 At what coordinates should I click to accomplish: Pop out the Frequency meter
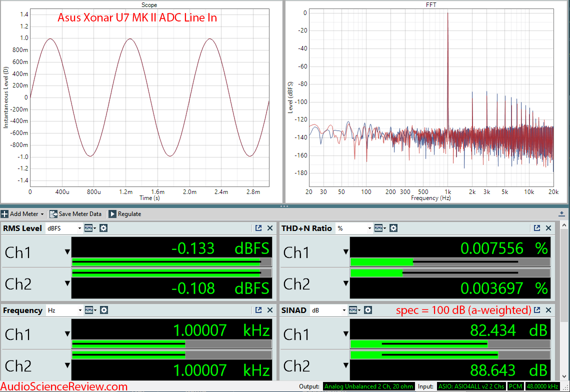tap(258, 310)
